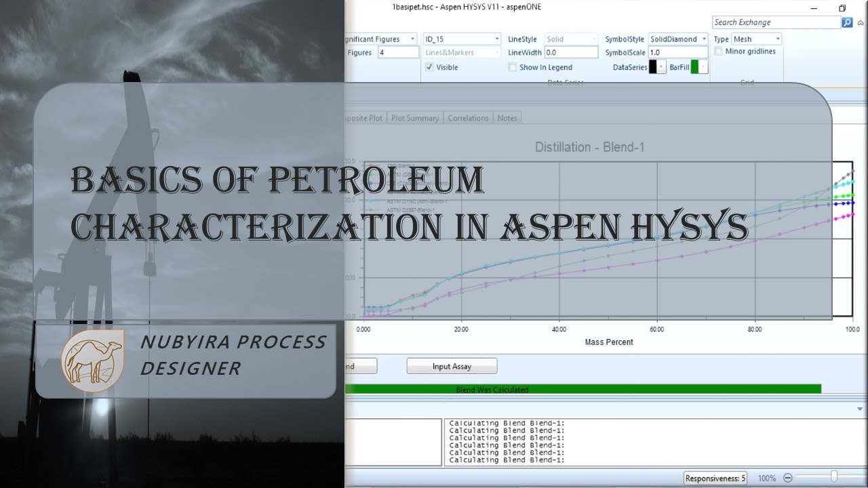The height and width of the screenshot is (488, 868).
Task: Click the Responsiveness: 5 button
Action: tap(715, 478)
